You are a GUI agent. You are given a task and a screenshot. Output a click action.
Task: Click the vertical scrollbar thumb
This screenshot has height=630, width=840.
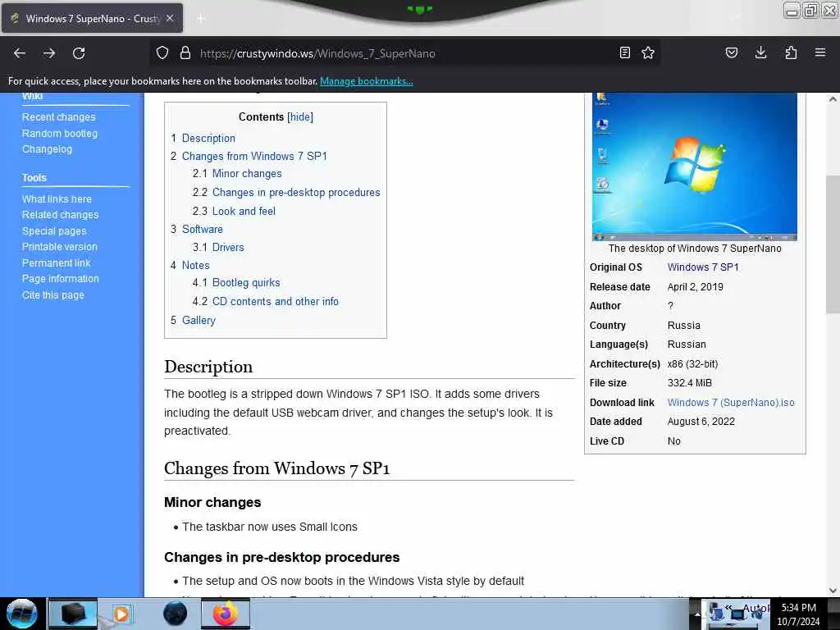(x=833, y=244)
